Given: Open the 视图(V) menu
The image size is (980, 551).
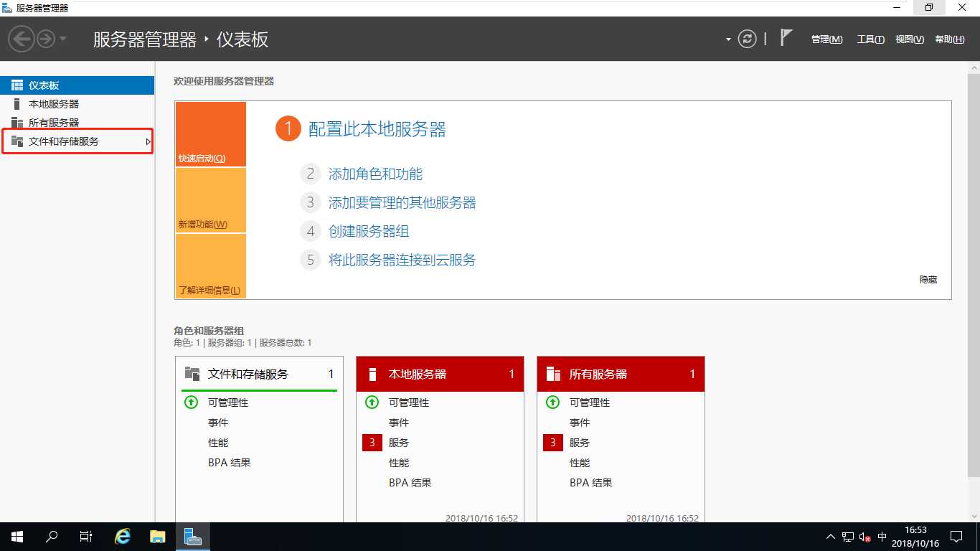Looking at the screenshot, I should (x=910, y=39).
